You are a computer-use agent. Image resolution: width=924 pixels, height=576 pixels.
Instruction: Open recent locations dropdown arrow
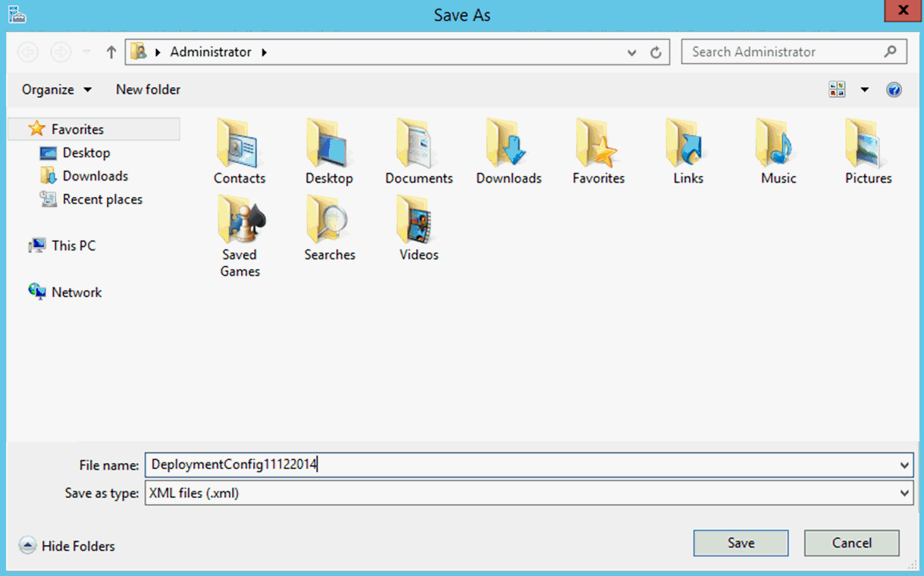pos(86,52)
